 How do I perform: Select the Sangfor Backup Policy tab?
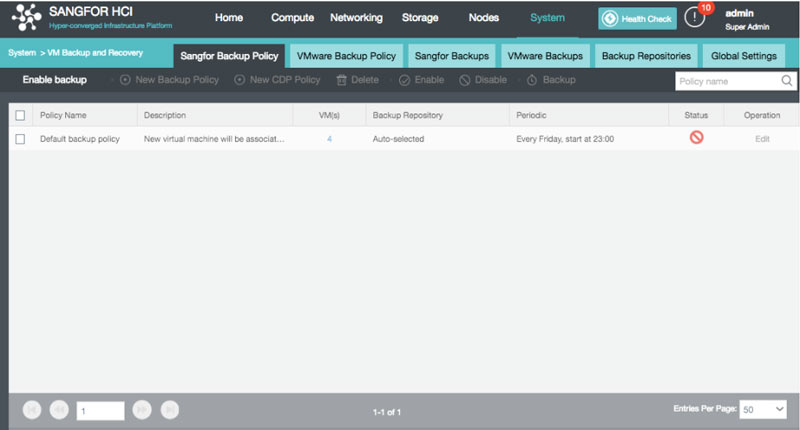tap(229, 56)
